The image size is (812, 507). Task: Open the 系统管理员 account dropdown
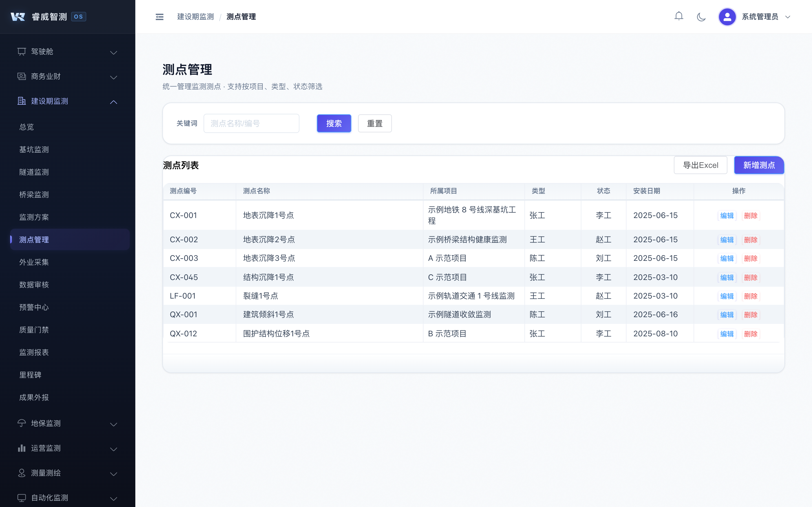coord(788,17)
